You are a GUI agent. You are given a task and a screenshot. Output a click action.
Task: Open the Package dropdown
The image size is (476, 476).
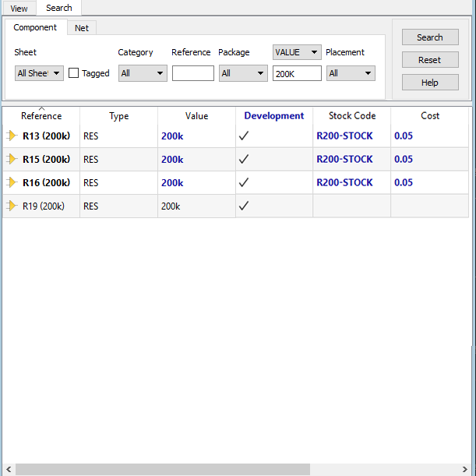click(x=243, y=73)
